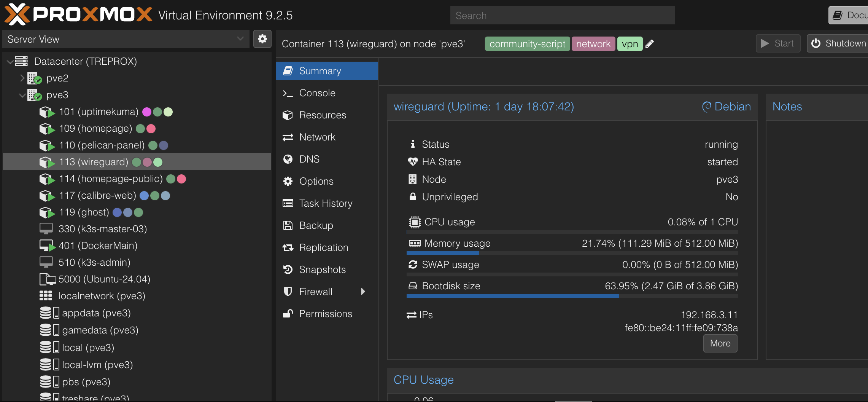The image size is (868, 402).
Task: Select local (pve3) storage
Action: coord(137,347)
